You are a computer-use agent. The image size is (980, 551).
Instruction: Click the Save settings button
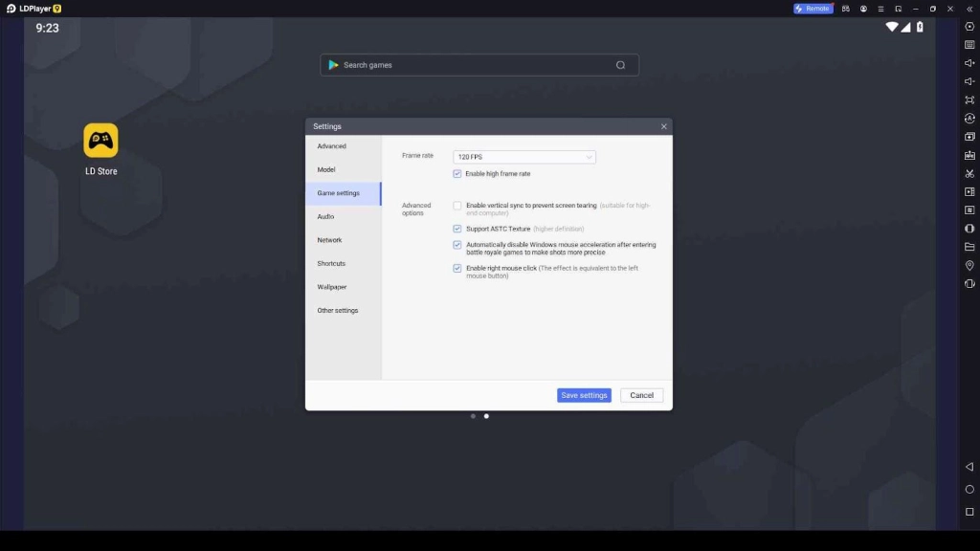coord(584,395)
